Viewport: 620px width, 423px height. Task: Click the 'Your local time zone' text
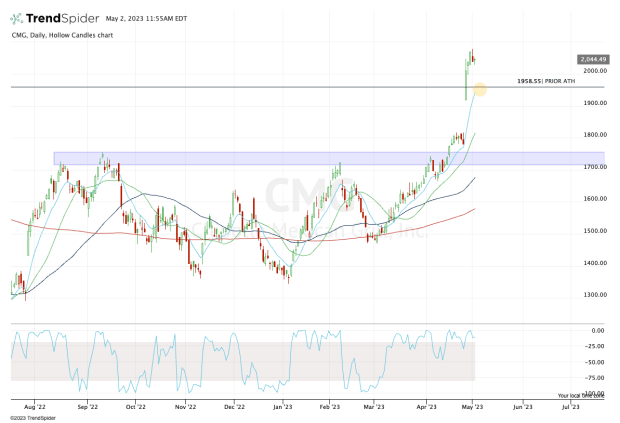(580, 395)
